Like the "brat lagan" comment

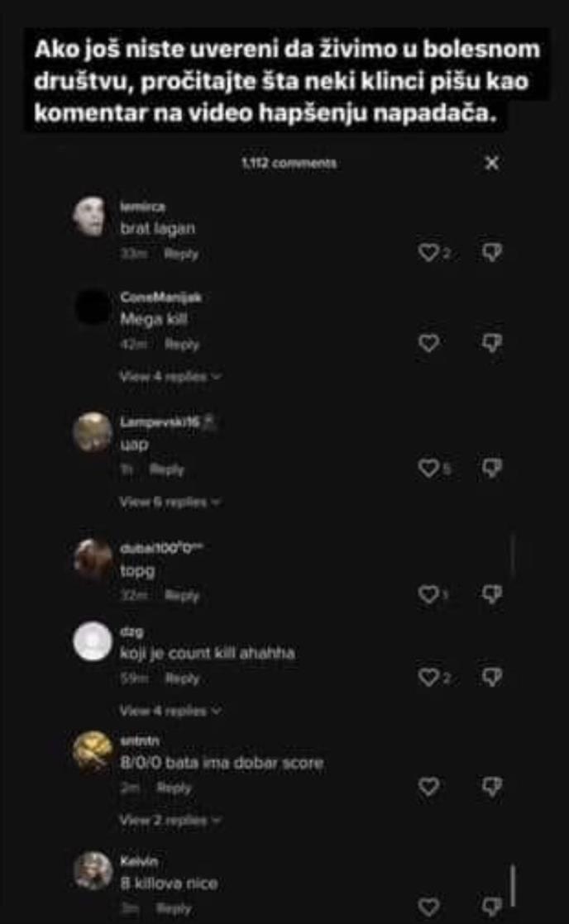point(428,253)
